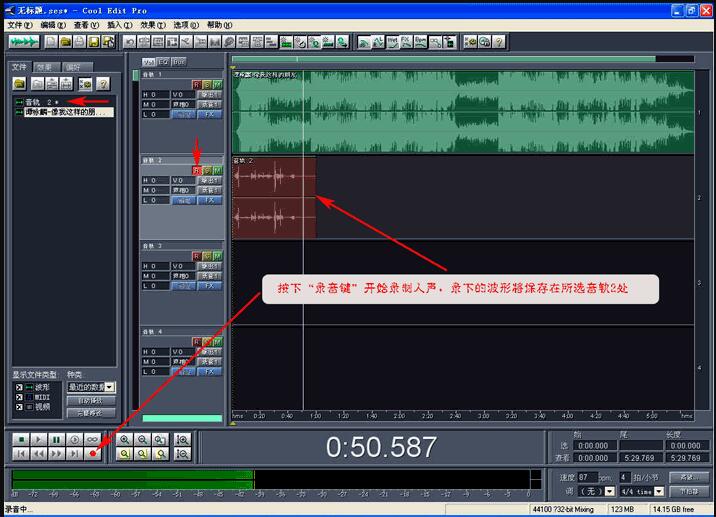The width and height of the screenshot is (716, 517).
Task: Click the tempo value field showing 87
Action: (587, 477)
